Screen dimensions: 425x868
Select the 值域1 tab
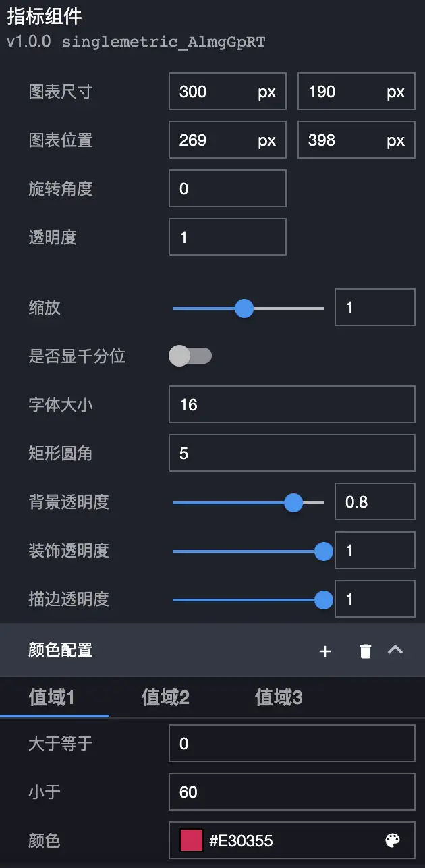coord(52,697)
